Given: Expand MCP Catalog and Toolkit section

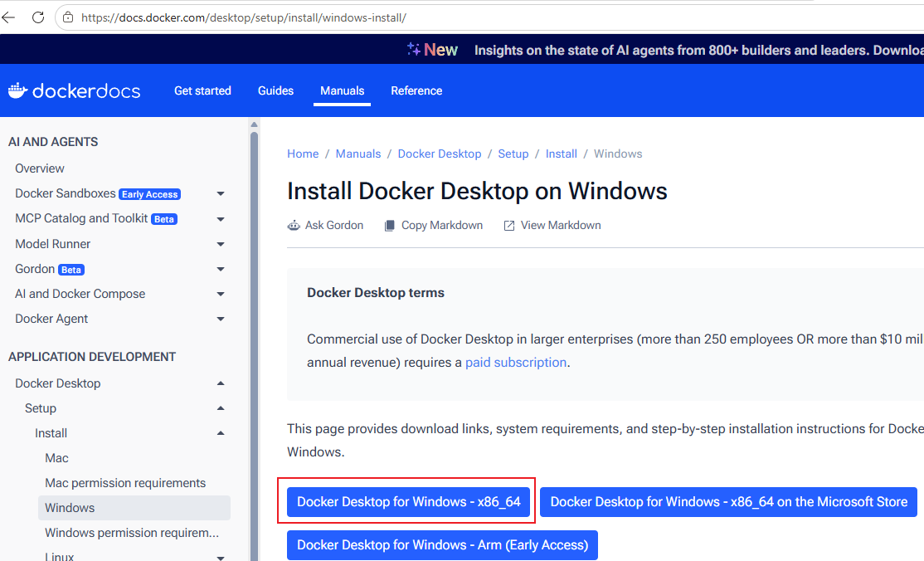Looking at the screenshot, I should [x=221, y=219].
